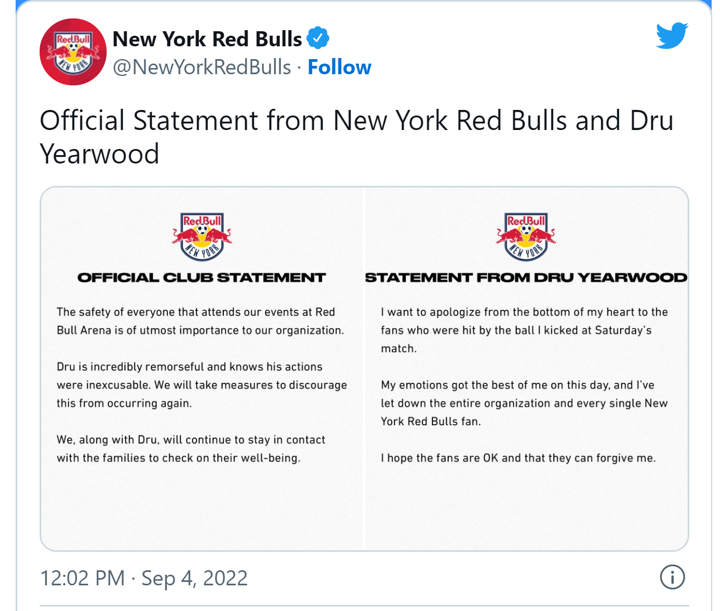Click the "Official Club Statement" heading
The image size is (720, 611).
[202, 277]
